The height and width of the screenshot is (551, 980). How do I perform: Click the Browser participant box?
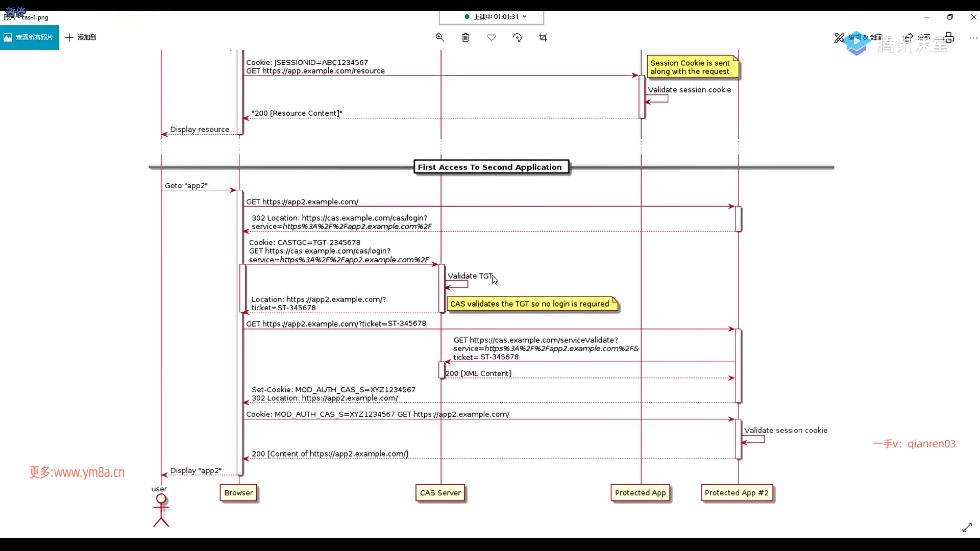coord(238,493)
